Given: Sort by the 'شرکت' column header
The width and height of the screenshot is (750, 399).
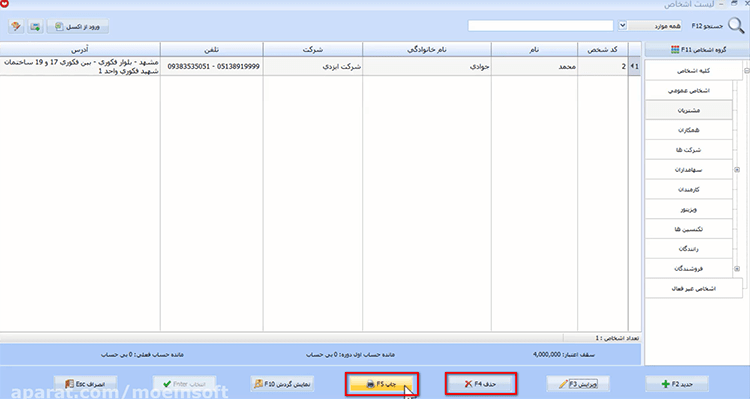Looking at the screenshot, I should point(313,49).
